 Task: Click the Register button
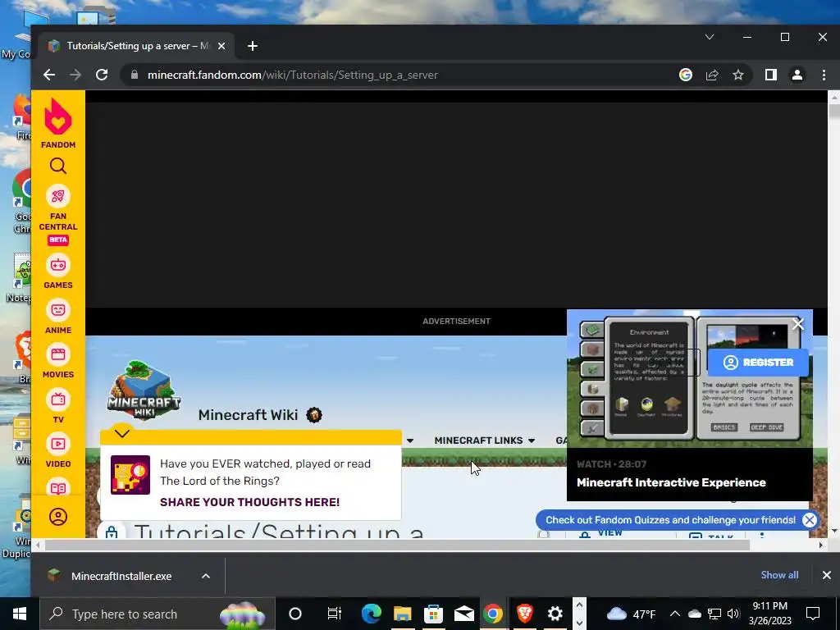coord(758,363)
